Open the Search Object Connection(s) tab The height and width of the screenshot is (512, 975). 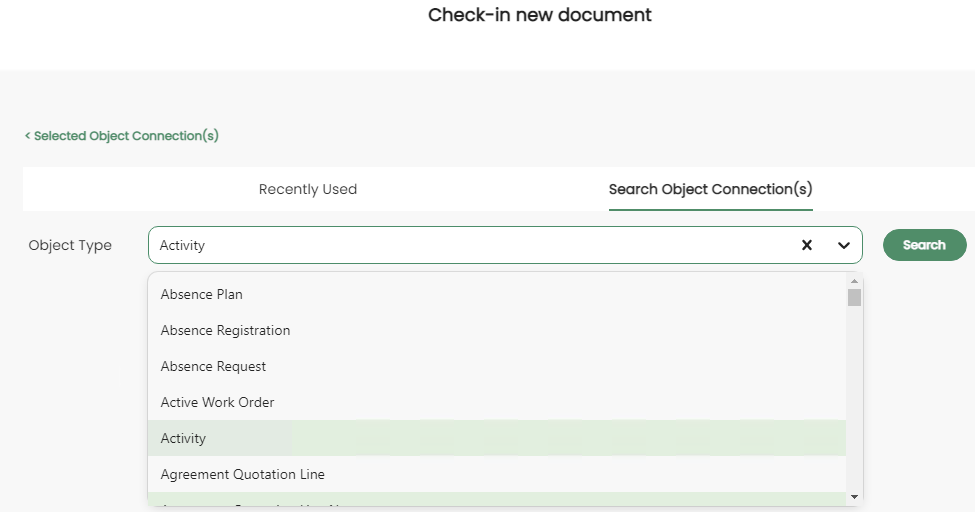coord(710,189)
